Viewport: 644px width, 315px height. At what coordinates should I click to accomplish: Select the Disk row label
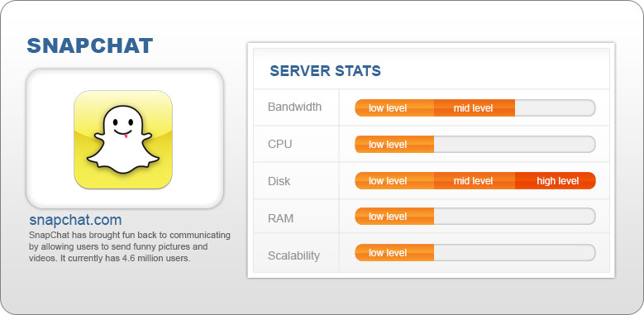click(279, 181)
